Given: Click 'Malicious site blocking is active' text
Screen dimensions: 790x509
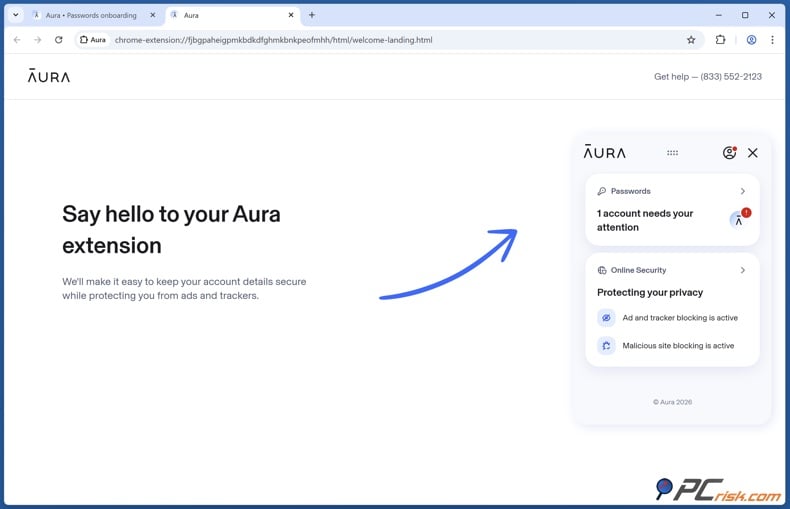Looking at the screenshot, I should pyautogui.click(x=678, y=346).
